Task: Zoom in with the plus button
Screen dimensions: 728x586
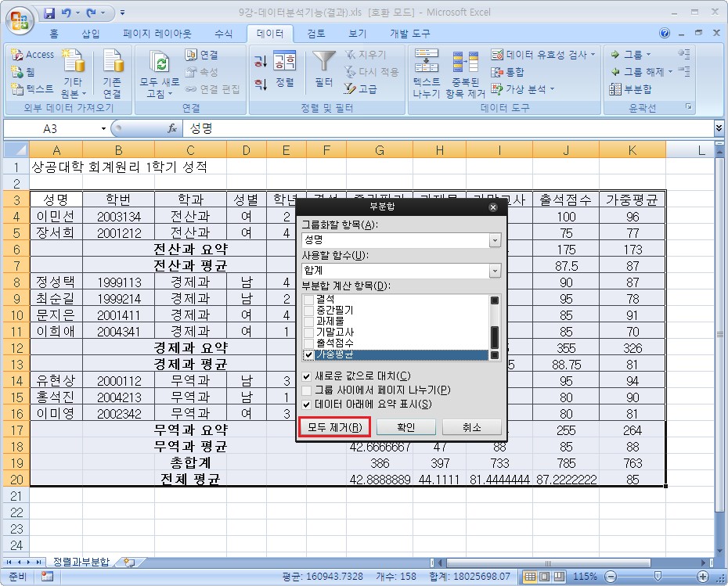Action: pyautogui.click(x=703, y=577)
